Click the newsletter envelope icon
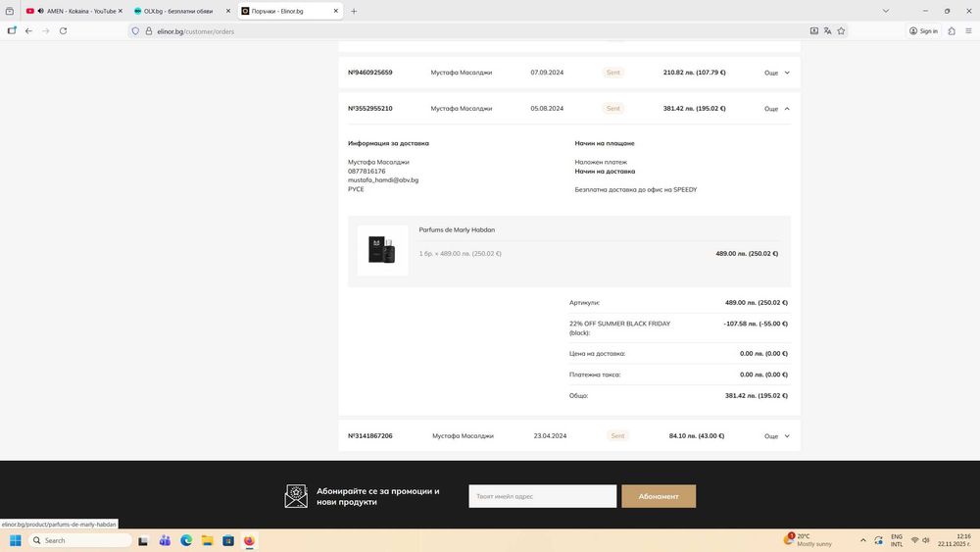980x552 pixels. pos(296,496)
